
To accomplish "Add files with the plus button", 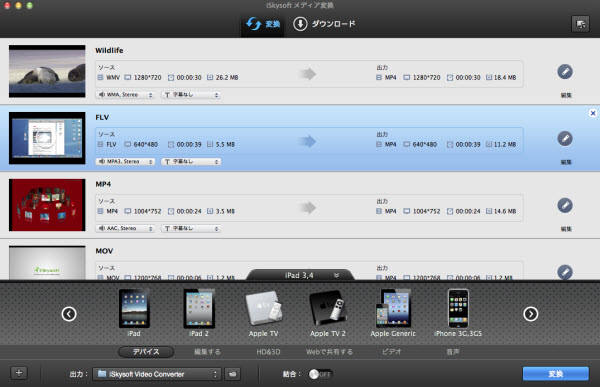I will pos(19,373).
